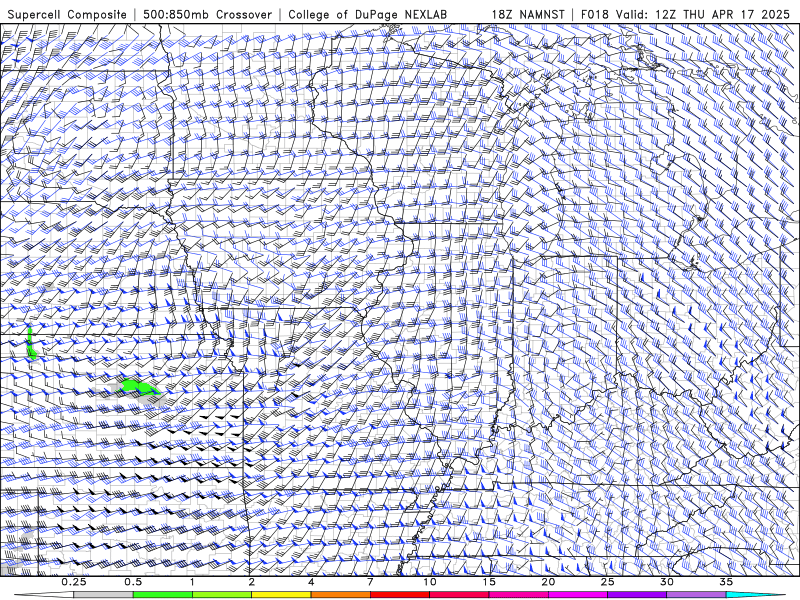This screenshot has width=800, height=600.
Task: Select the lime 1–2 color bar segment
Action: point(222,595)
